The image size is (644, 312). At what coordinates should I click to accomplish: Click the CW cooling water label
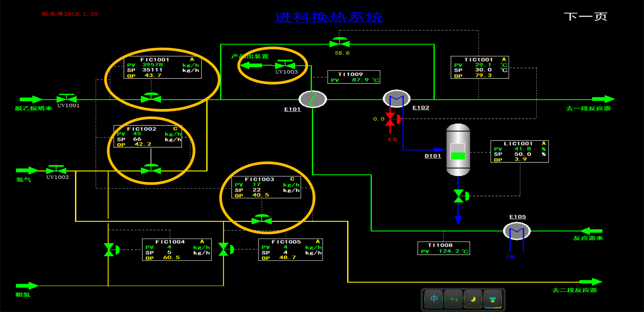point(511,257)
